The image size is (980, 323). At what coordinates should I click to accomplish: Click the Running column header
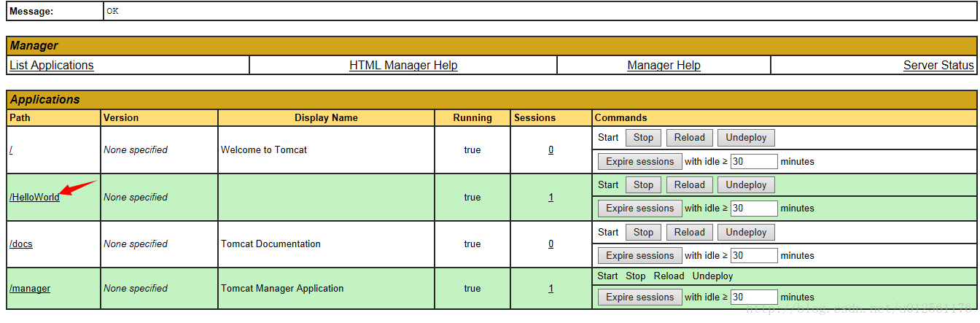click(x=472, y=117)
